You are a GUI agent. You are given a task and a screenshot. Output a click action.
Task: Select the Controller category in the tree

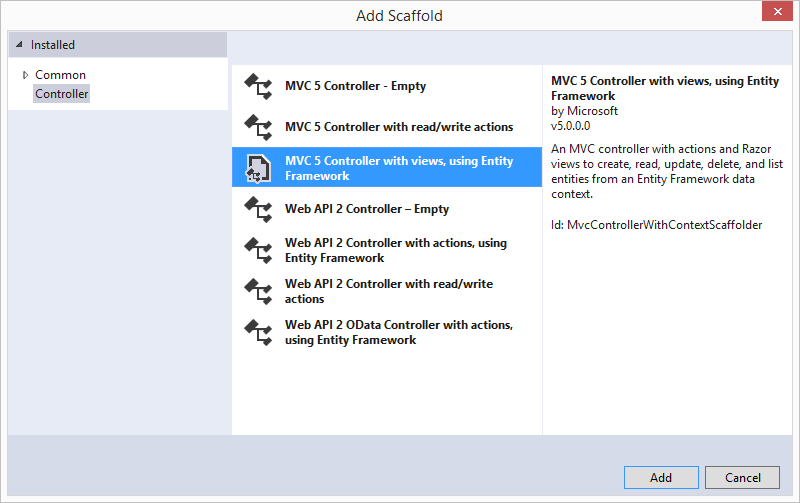(62, 94)
